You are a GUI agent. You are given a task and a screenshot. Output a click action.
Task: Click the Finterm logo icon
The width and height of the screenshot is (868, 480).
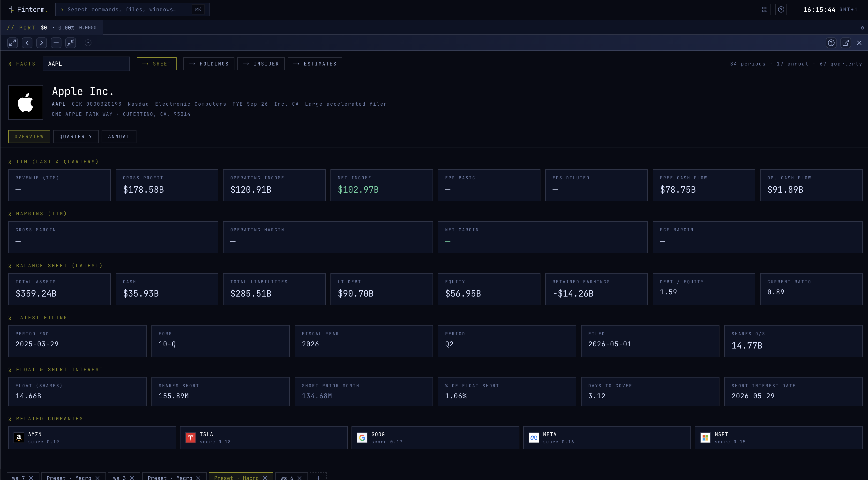11,9
